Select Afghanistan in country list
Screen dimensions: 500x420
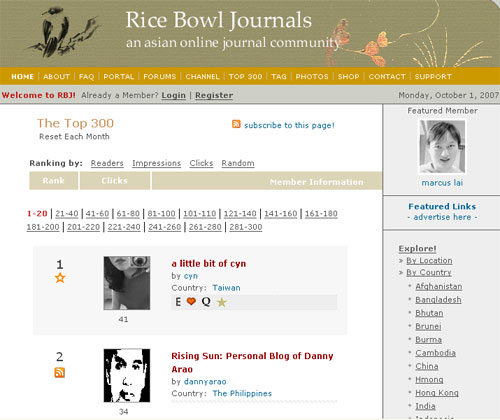(x=439, y=287)
